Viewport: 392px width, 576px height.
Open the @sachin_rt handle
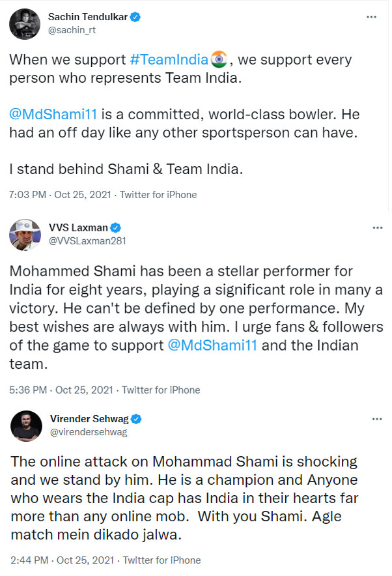click(x=69, y=29)
